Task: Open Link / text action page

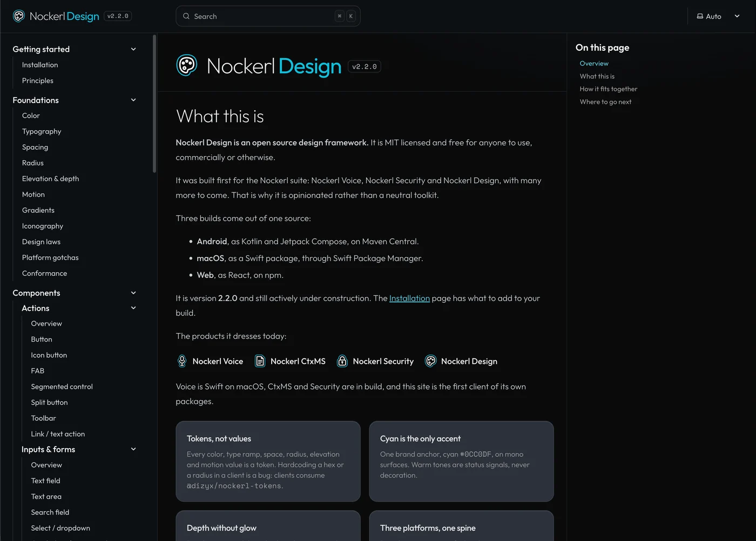Action: point(58,434)
